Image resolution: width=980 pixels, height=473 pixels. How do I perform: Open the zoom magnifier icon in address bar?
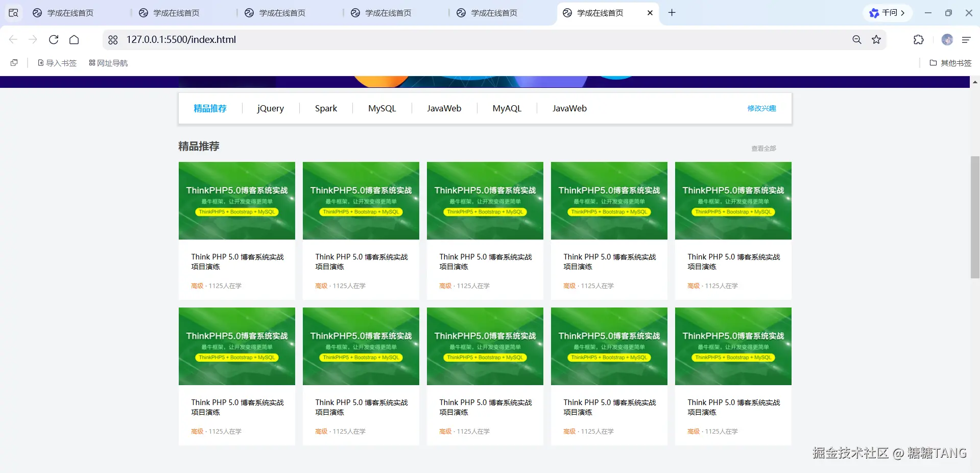click(x=857, y=40)
